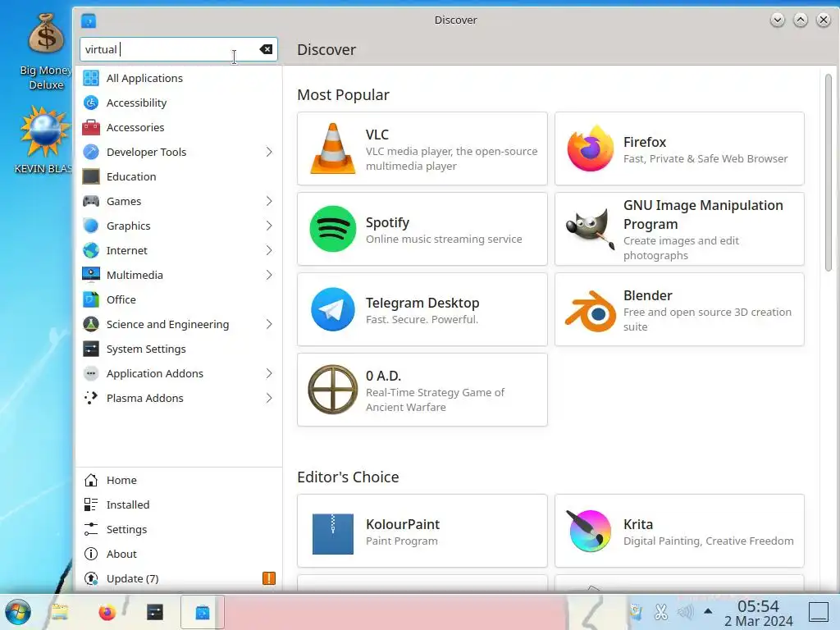This screenshot has height=630, width=840.
Task: Click the Telegram paper plane icon
Action: coord(333,309)
